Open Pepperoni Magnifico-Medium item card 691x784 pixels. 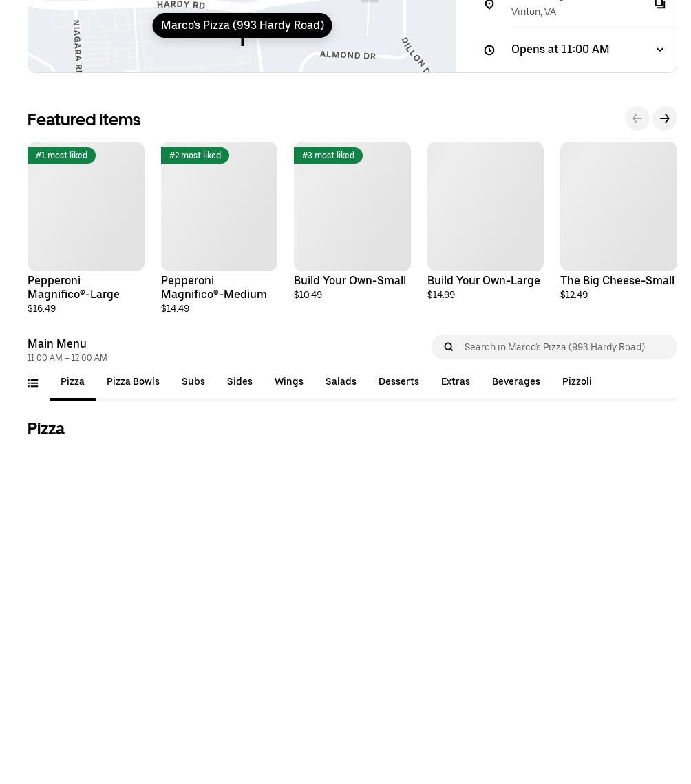point(219,228)
